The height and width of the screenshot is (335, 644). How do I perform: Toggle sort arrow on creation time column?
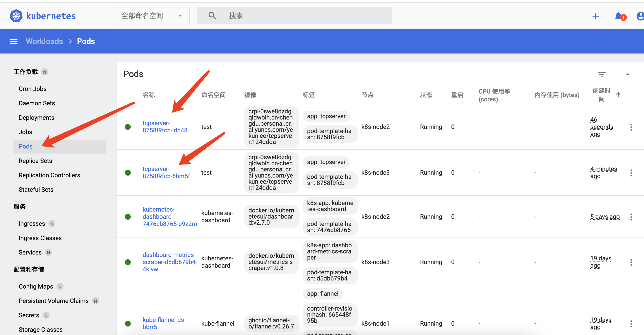click(618, 95)
